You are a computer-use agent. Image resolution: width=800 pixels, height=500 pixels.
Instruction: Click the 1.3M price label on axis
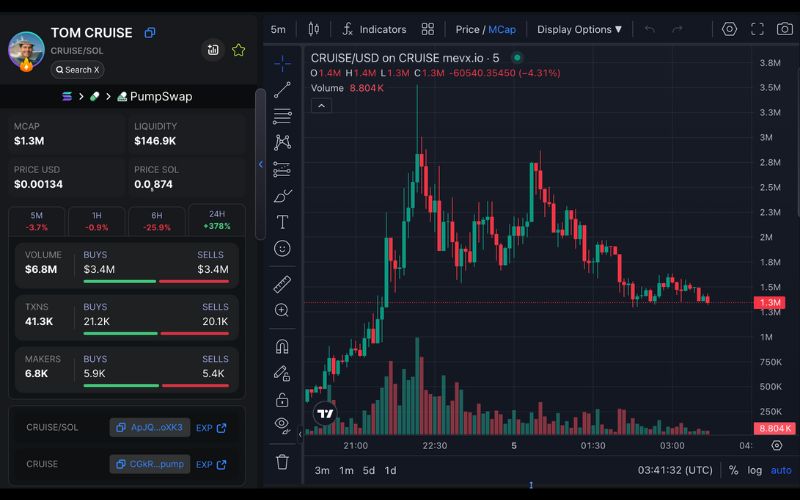[x=769, y=303]
